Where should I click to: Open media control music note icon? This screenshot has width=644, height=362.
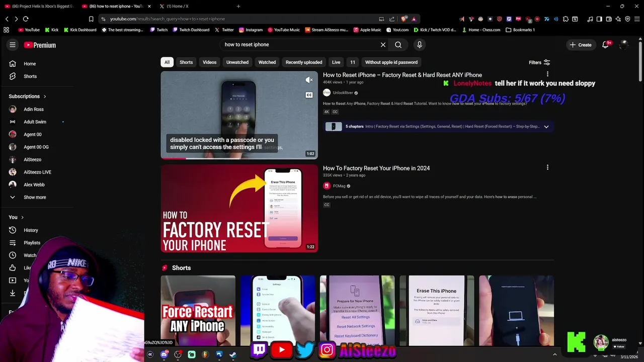point(590,19)
